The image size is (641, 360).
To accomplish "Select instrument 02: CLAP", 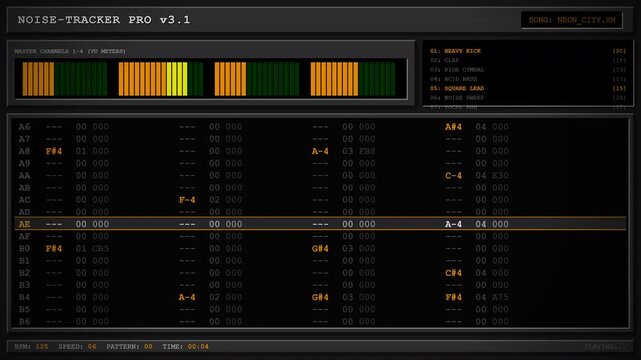I will pyautogui.click(x=527, y=60).
